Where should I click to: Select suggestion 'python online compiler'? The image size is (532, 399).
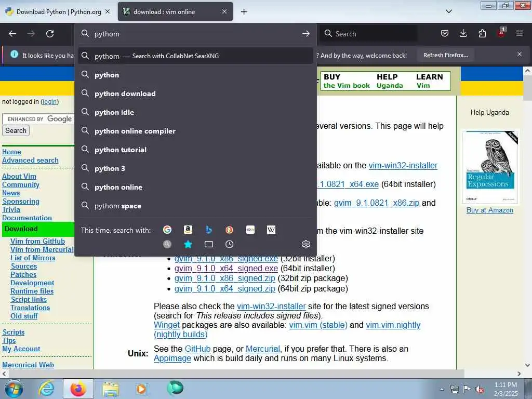(195, 131)
